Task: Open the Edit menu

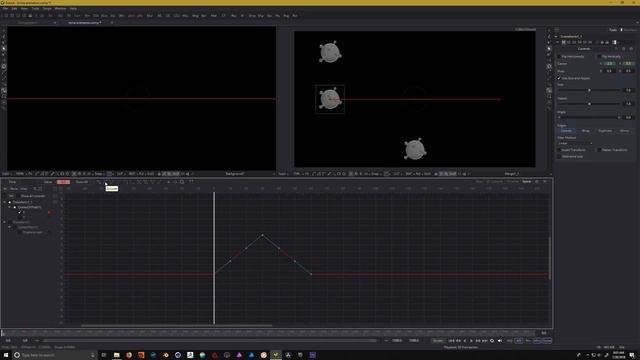Action: point(14,9)
